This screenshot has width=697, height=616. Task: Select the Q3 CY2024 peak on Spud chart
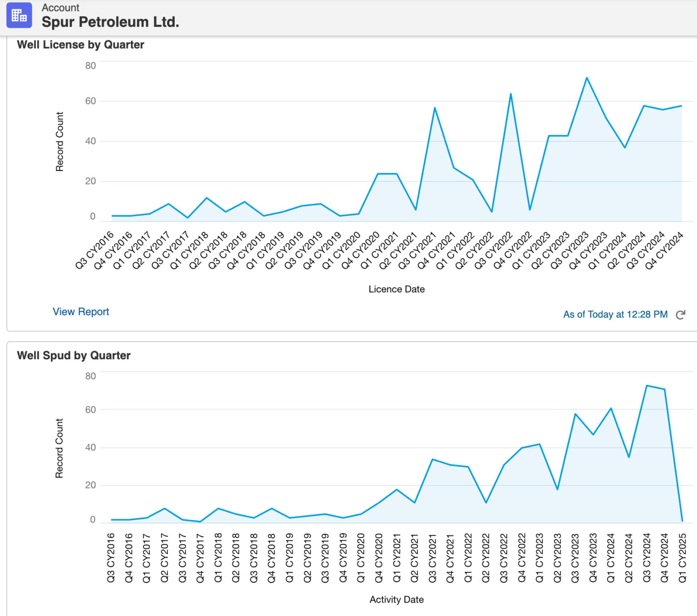tap(648, 386)
